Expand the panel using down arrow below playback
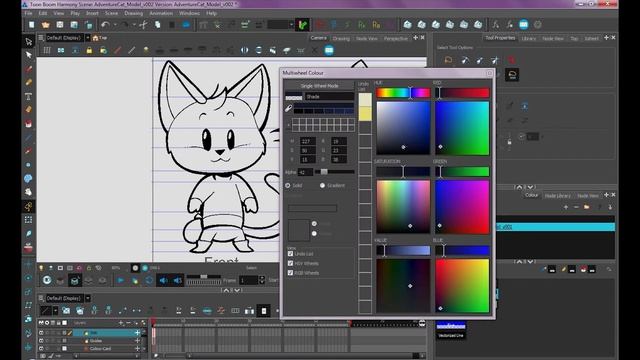640x360 pixels. pos(237,290)
